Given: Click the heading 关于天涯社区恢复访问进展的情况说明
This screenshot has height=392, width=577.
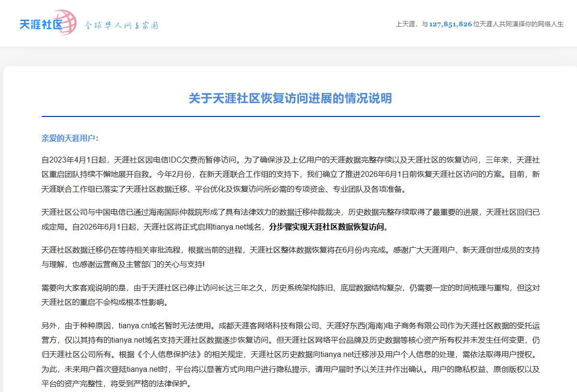Looking at the screenshot, I should [x=290, y=98].
